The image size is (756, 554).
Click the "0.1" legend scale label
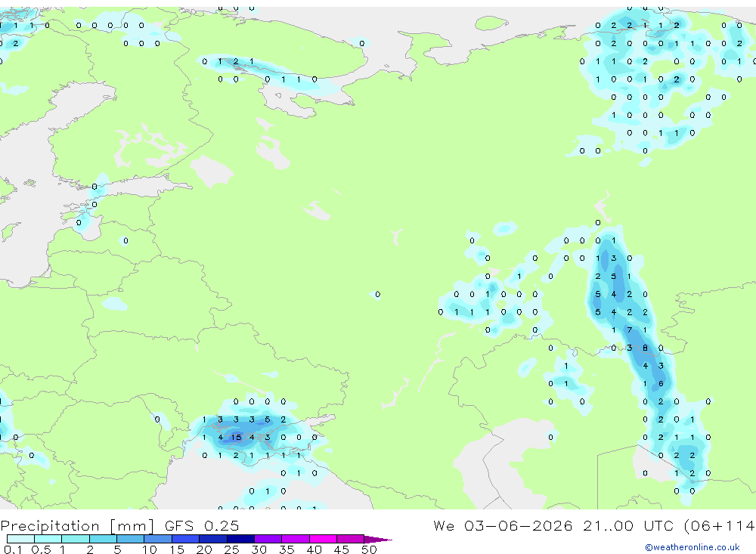click(13, 549)
